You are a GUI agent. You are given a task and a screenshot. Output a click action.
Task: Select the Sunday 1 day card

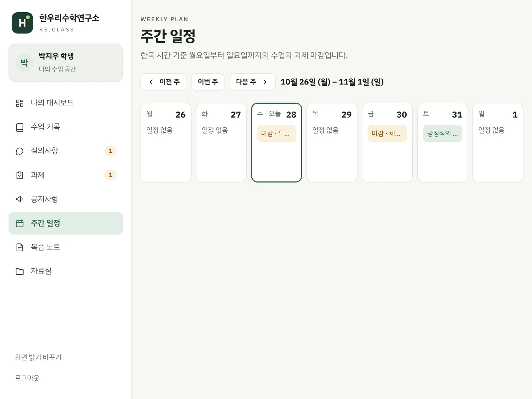[498, 143]
